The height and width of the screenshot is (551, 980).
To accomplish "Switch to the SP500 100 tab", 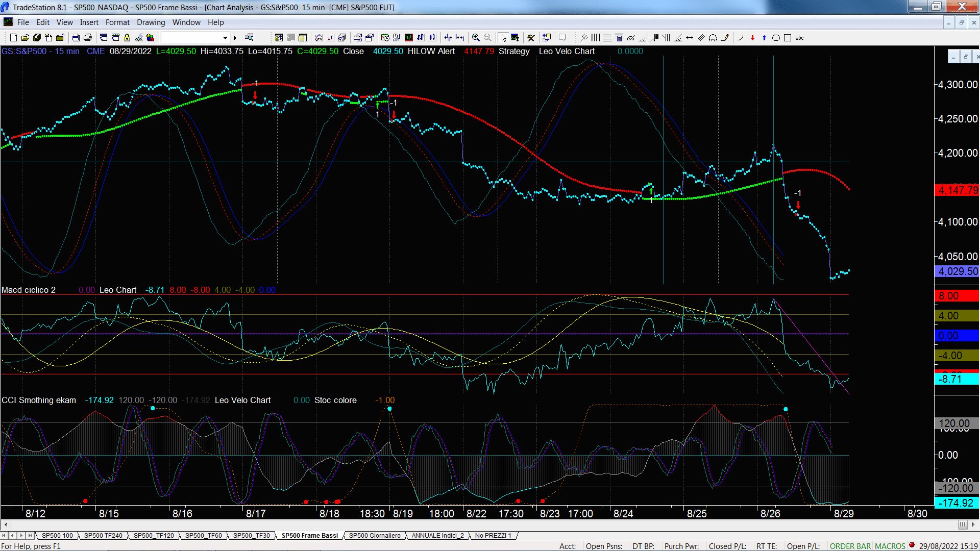I will 57,536.
